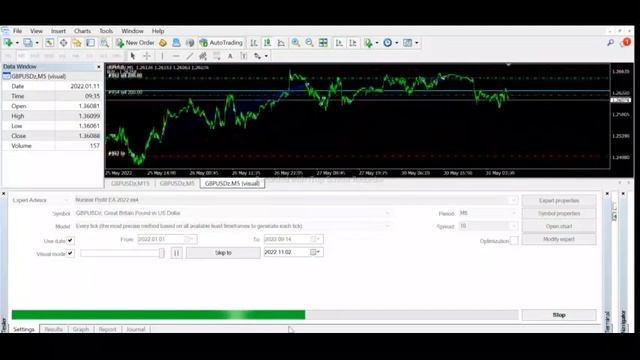Toggle the Data Window crosshair-target icon

63,42
